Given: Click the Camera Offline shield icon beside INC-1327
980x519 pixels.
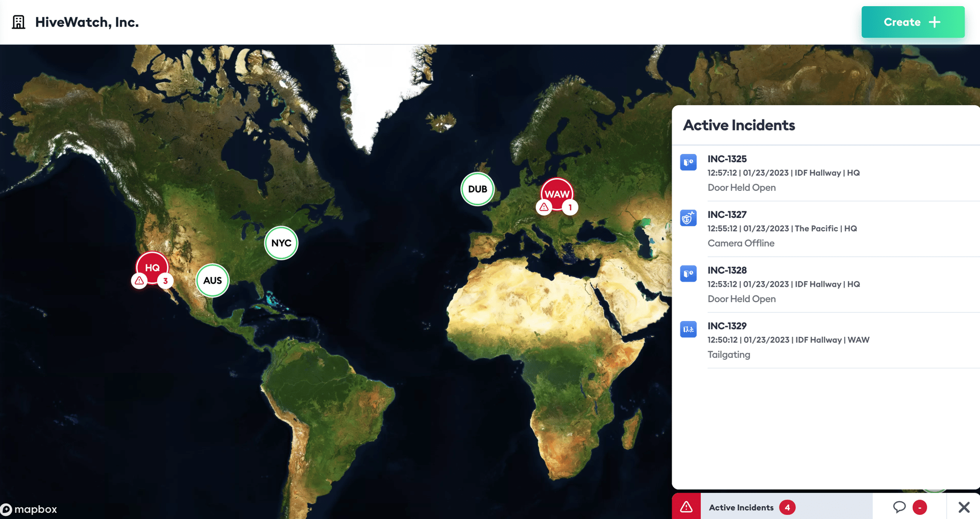Looking at the screenshot, I should pos(688,218).
